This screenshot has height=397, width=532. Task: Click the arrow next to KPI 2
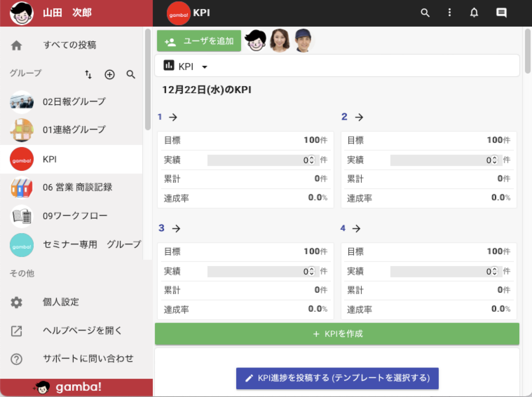click(359, 117)
